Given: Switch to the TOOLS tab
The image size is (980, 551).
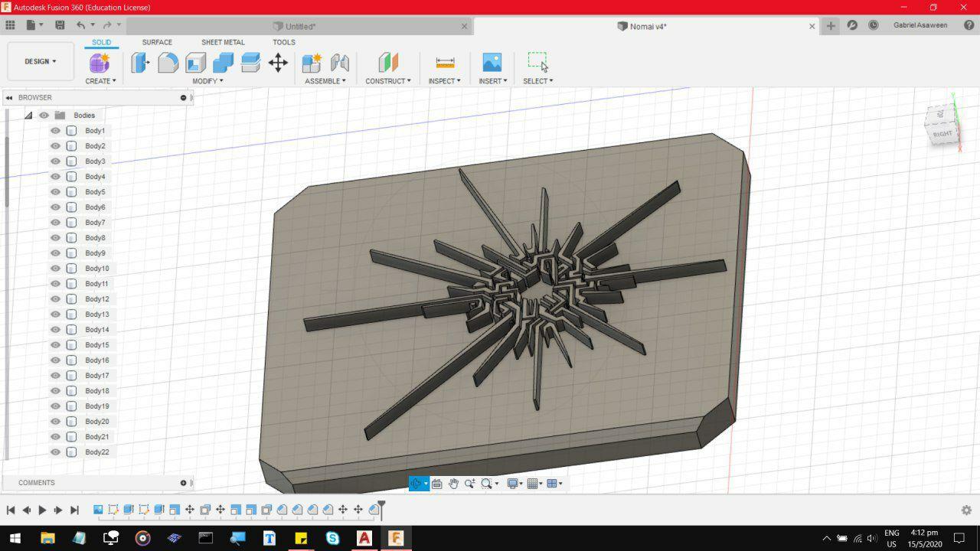Looking at the screenshot, I should tap(284, 42).
